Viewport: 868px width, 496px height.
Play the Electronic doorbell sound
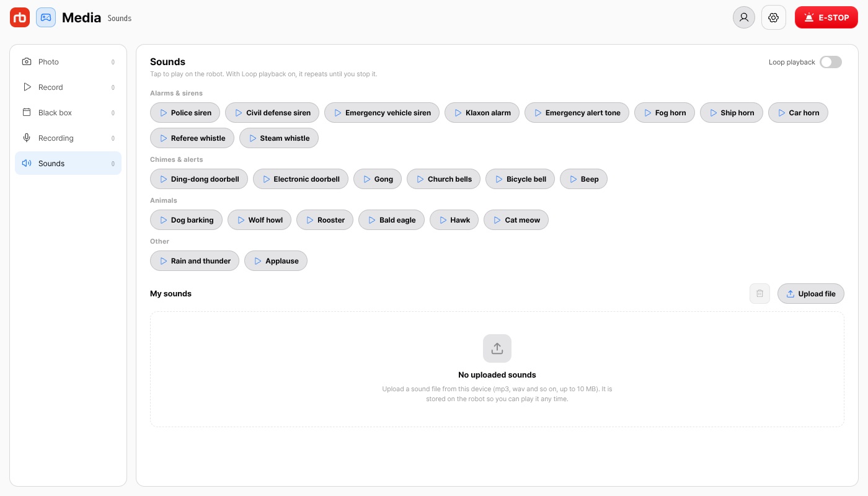[x=301, y=179]
